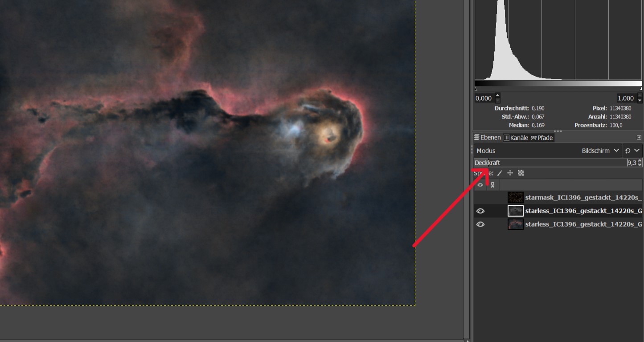Hide the bottom starless layer

point(480,224)
